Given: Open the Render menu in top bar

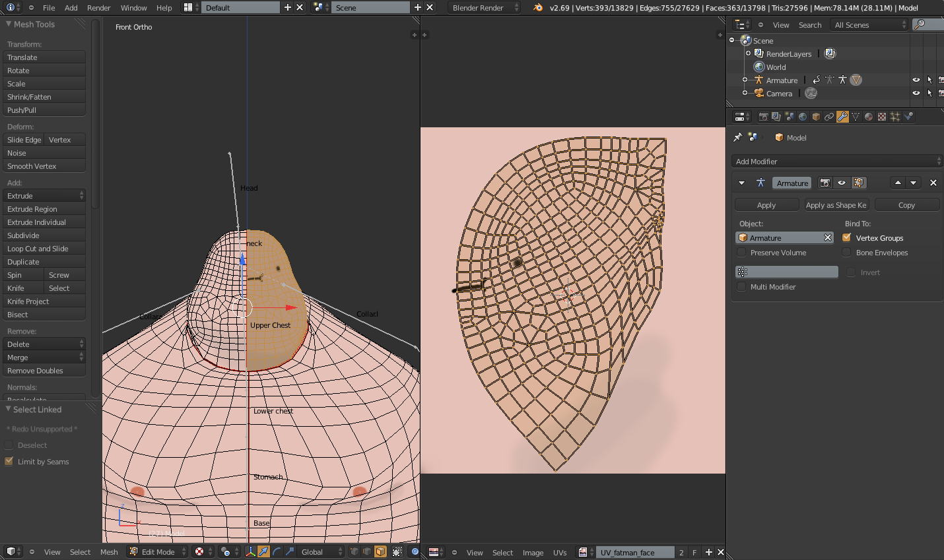Looking at the screenshot, I should [98, 7].
